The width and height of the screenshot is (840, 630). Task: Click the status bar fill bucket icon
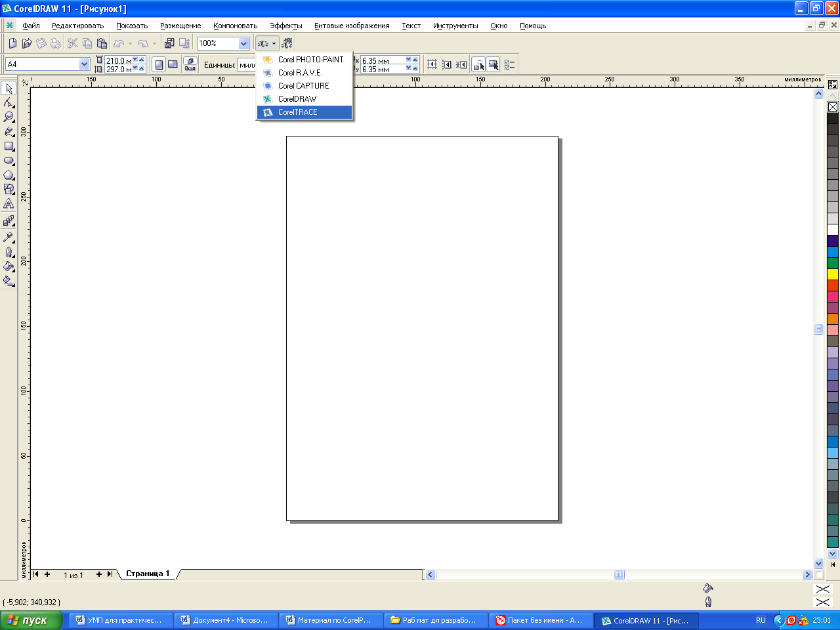pos(708,588)
